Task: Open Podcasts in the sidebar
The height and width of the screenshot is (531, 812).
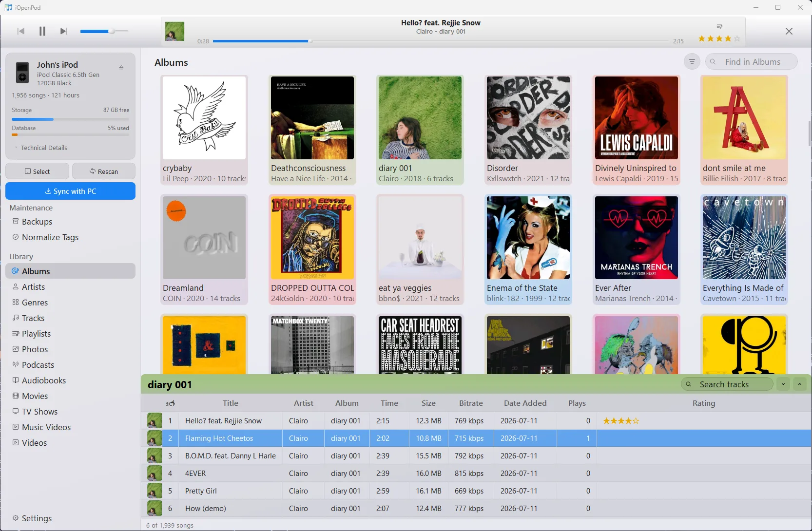Action: [70, 365]
